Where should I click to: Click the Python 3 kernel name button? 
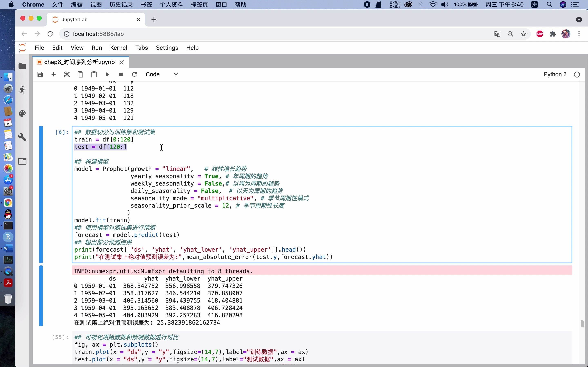(555, 74)
